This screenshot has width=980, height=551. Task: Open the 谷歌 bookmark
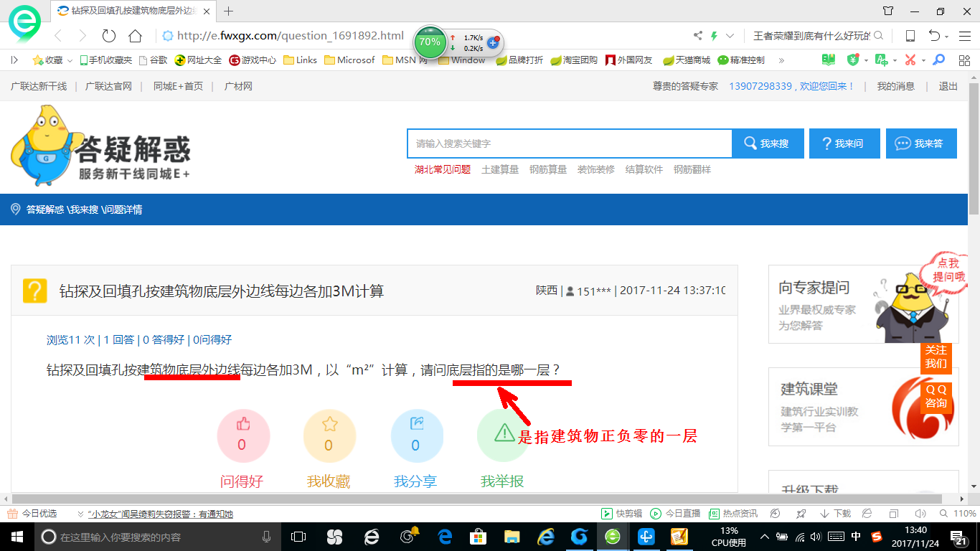pos(153,60)
